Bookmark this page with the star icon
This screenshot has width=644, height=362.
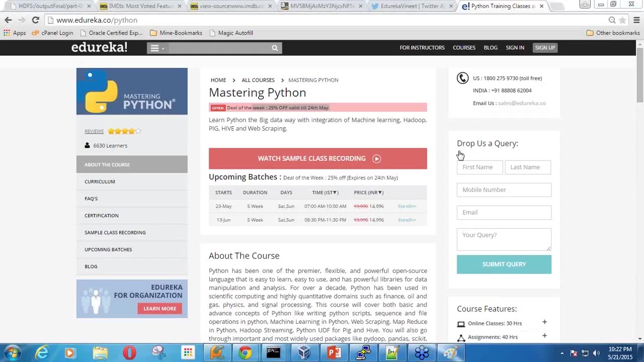[622, 20]
